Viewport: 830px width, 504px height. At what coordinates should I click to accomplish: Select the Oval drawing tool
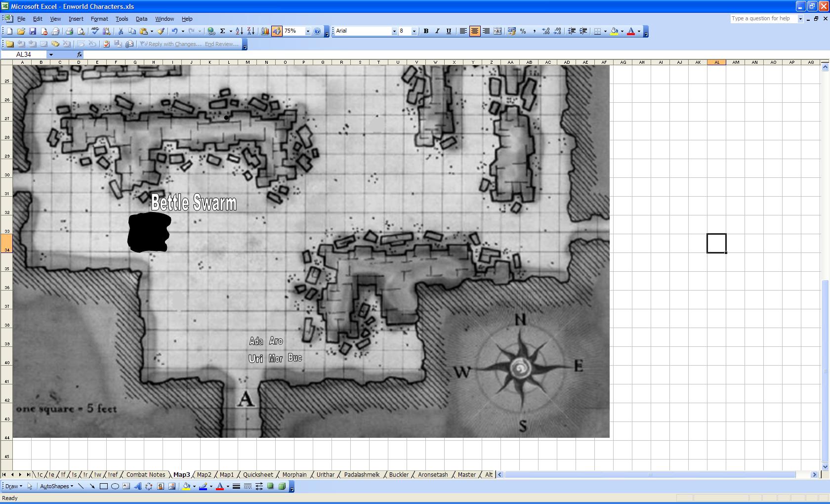(115, 486)
